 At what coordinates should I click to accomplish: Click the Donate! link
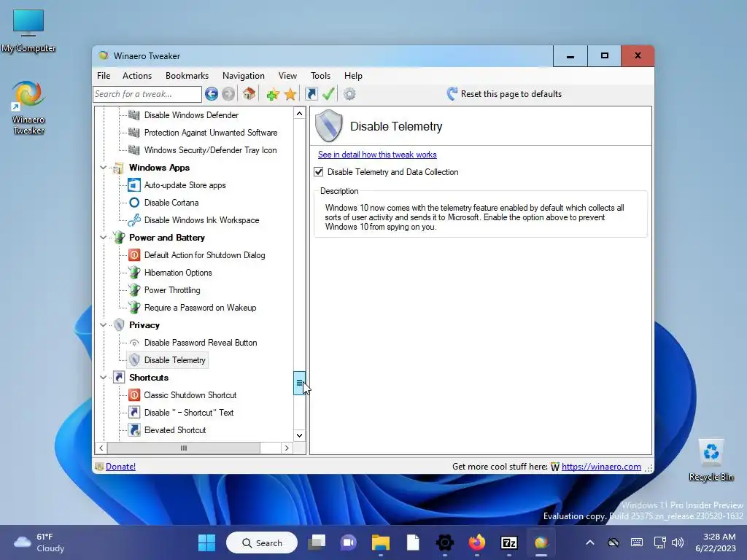120,467
